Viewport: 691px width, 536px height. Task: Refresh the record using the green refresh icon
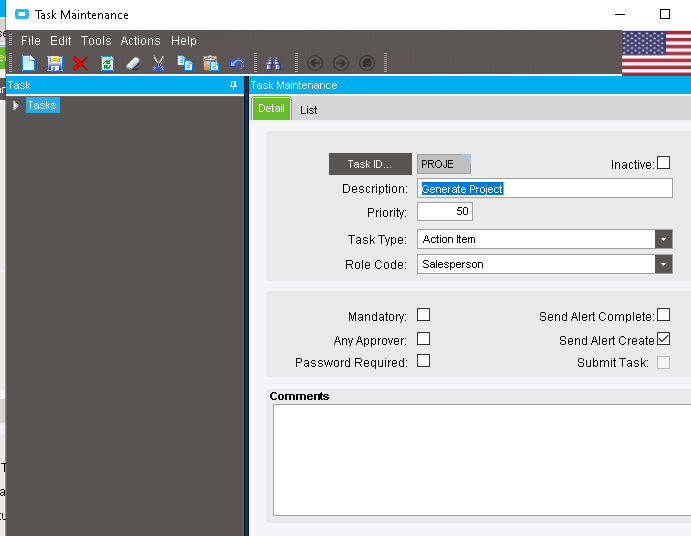point(107,63)
